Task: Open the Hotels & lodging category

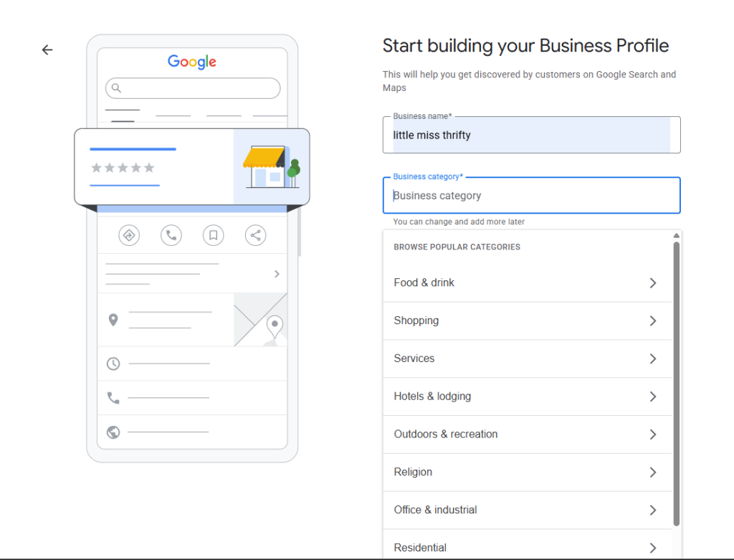Action: pos(527,397)
